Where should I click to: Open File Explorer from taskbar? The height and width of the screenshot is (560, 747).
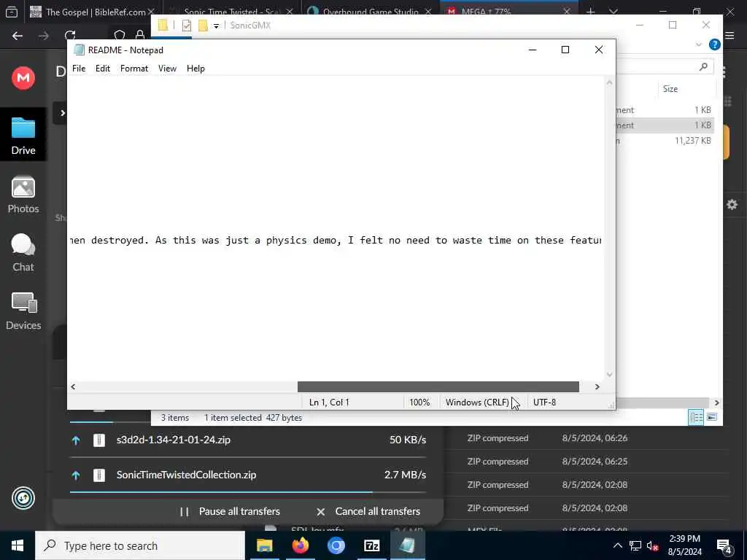pos(264,545)
